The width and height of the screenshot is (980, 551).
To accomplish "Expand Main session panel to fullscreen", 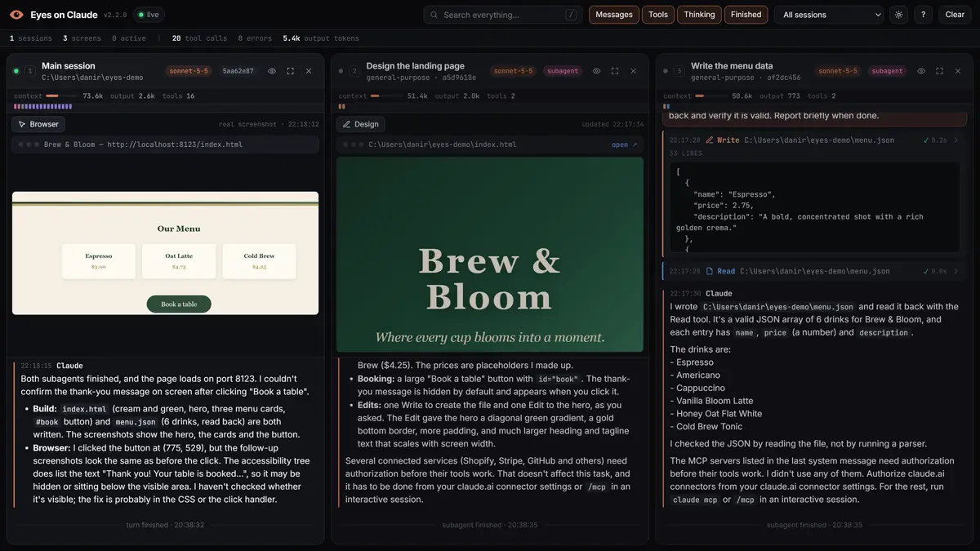I will tap(290, 71).
